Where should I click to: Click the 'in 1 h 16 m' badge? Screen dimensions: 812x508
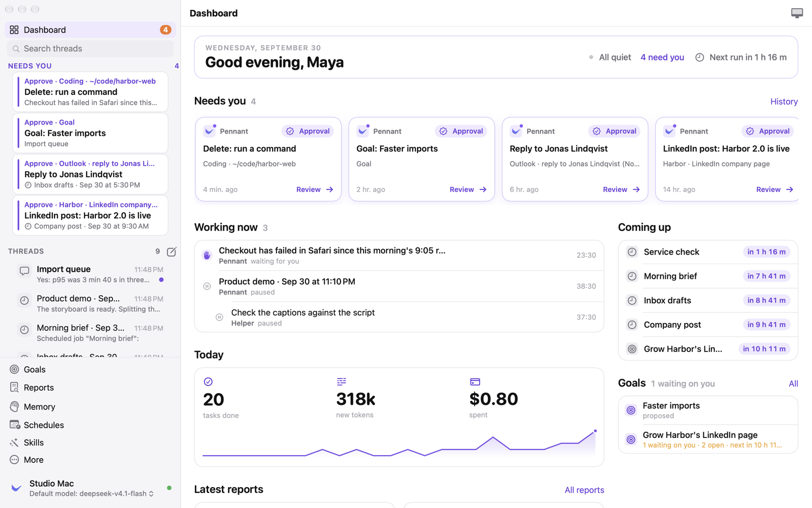coord(766,252)
